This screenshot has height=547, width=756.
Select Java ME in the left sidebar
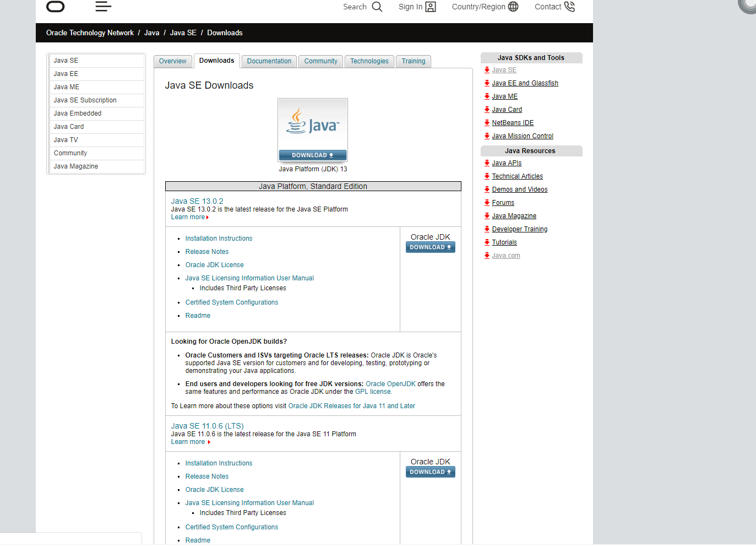[96, 87]
